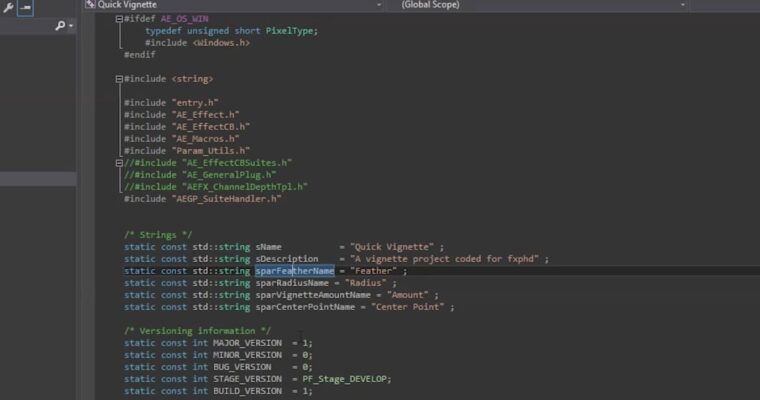Toggle the preview selected items button
Viewport: 760px width, 400px height.
pyautogui.click(x=25, y=7)
